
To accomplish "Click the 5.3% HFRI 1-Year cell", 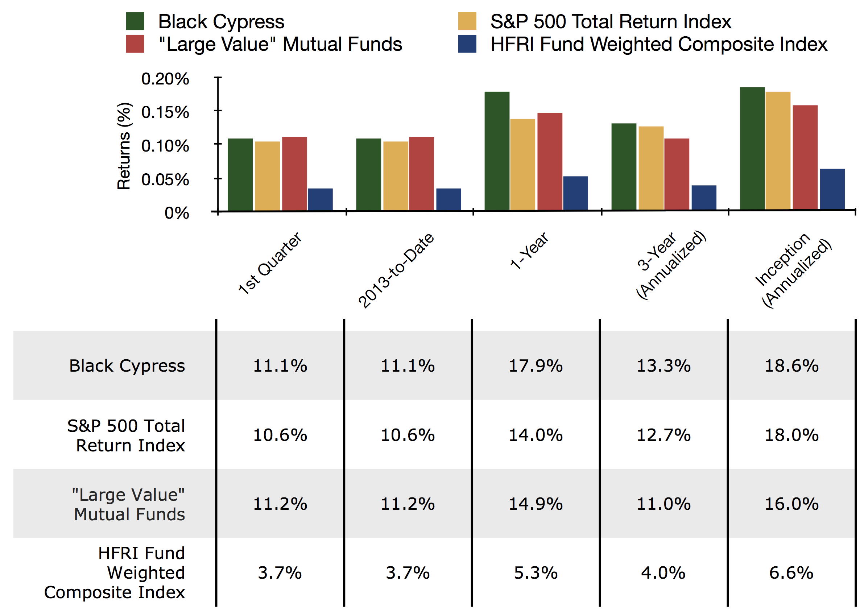I will (x=536, y=573).
